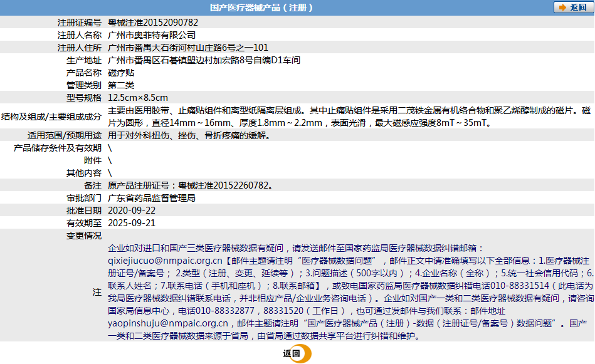Select structure text starting 主要由医用胶带
Screen dimensions: 595x364
click(349, 117)
